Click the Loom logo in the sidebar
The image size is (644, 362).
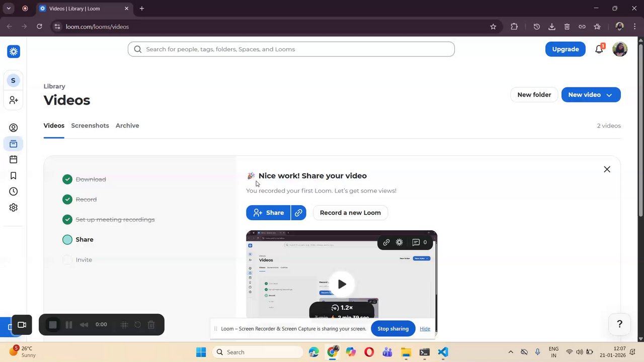14,51
